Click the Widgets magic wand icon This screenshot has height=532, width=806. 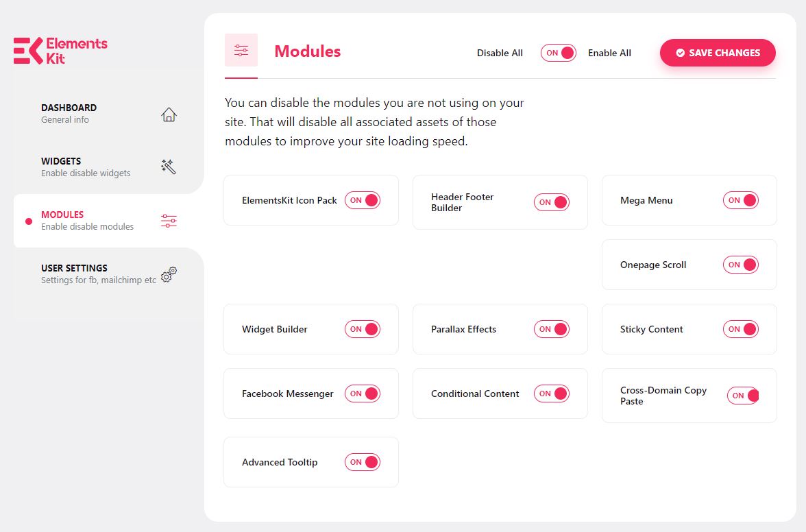(x=169, y=167)
